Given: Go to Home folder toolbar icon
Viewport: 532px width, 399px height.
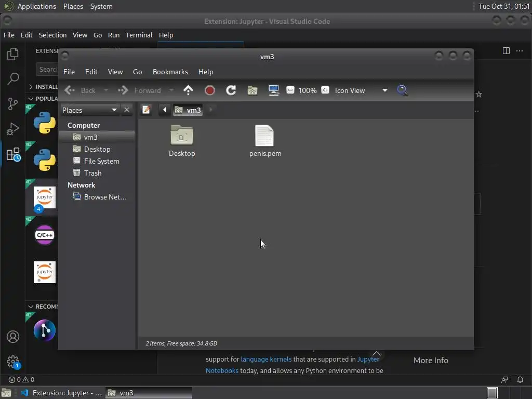Looking at the screenshot, I should pyautogui.click(x=252, y=90).
